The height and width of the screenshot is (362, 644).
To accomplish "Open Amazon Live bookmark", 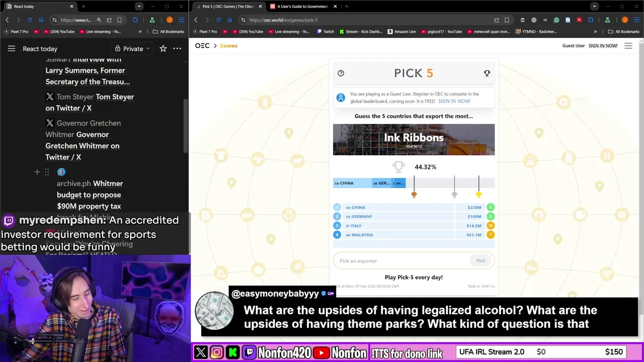I will point(401,32).
